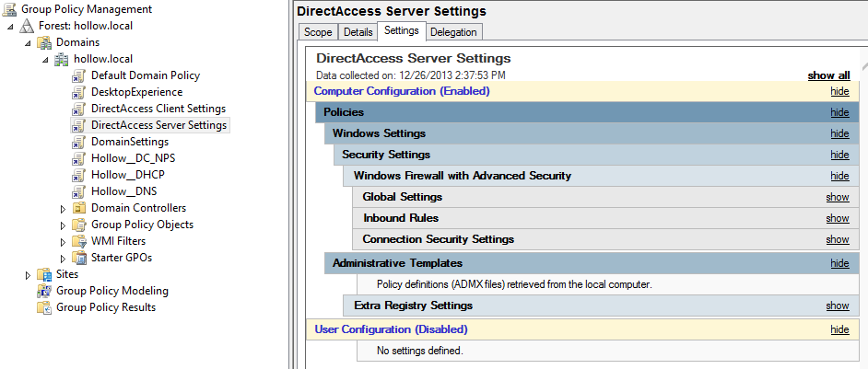Viewport: 868px width, 369px height.
Task: Collapse the hollow.local domain node
Action: pos(45,61)
